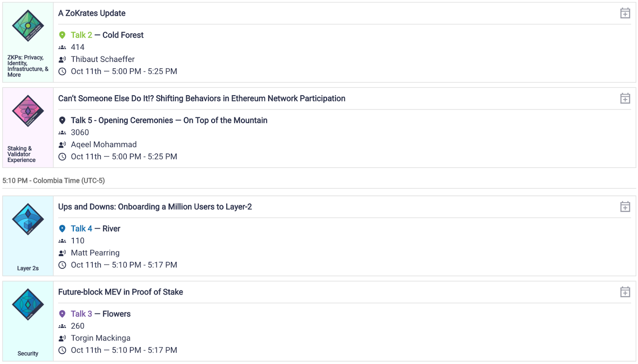Click the green location pin beside Talk 2
Viewport: 638px width, 364px height.
point(62,35)
